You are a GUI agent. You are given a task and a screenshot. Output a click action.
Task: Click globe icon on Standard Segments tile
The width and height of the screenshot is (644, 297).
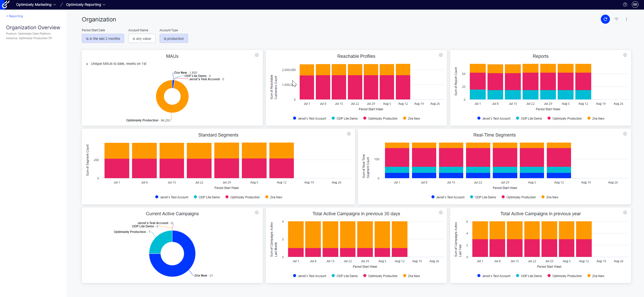[x=349, y=134]
